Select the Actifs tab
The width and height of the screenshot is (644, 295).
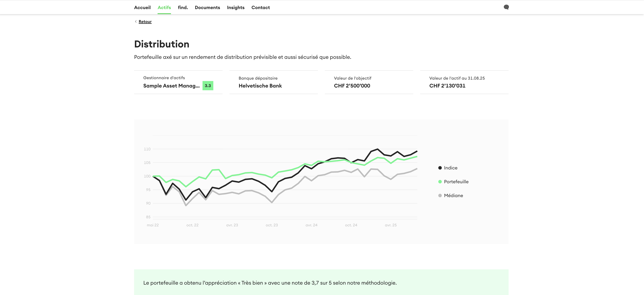pos(164,7)
